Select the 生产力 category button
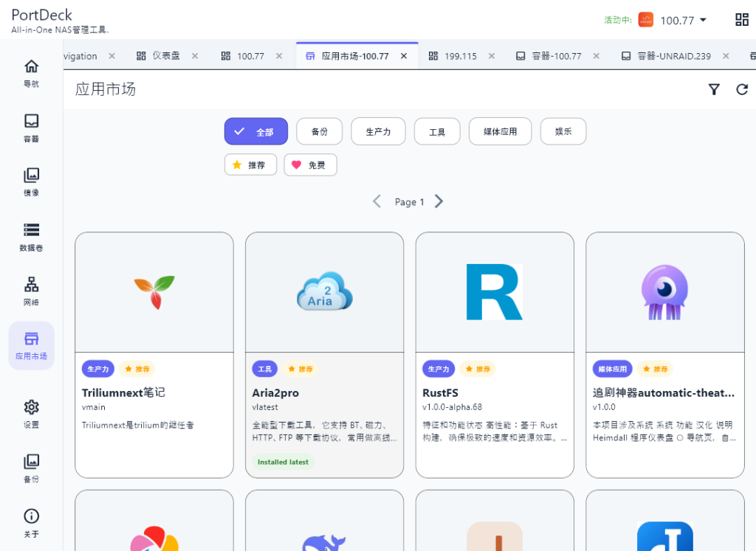This screenshot has height=551, width=756. [x=378, y=131]
